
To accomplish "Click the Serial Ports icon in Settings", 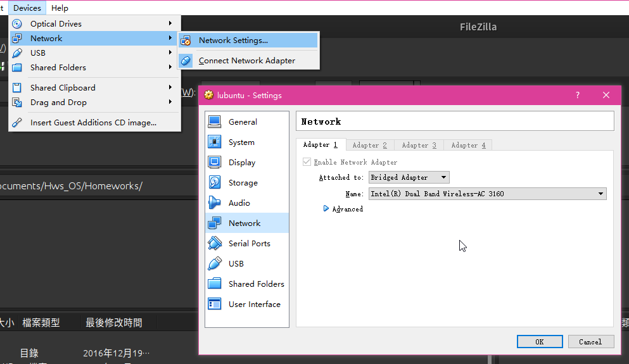I will [215, 243].
